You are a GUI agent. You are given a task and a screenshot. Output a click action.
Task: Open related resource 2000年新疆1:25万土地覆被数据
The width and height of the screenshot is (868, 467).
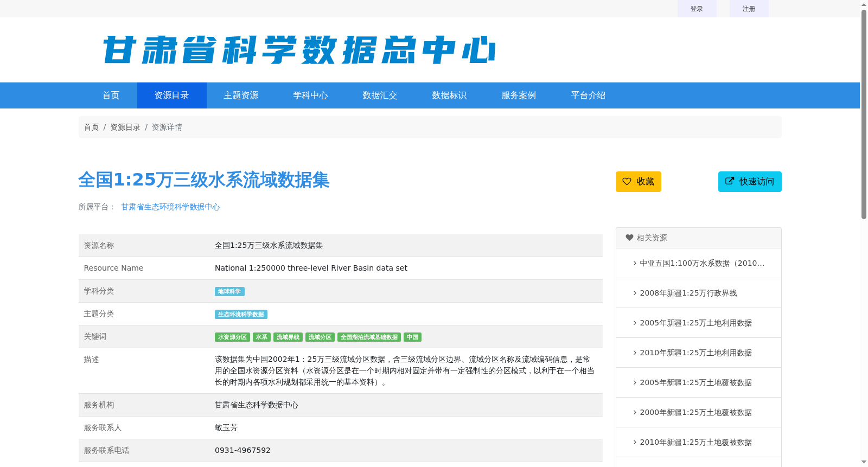tap(695, 412)
